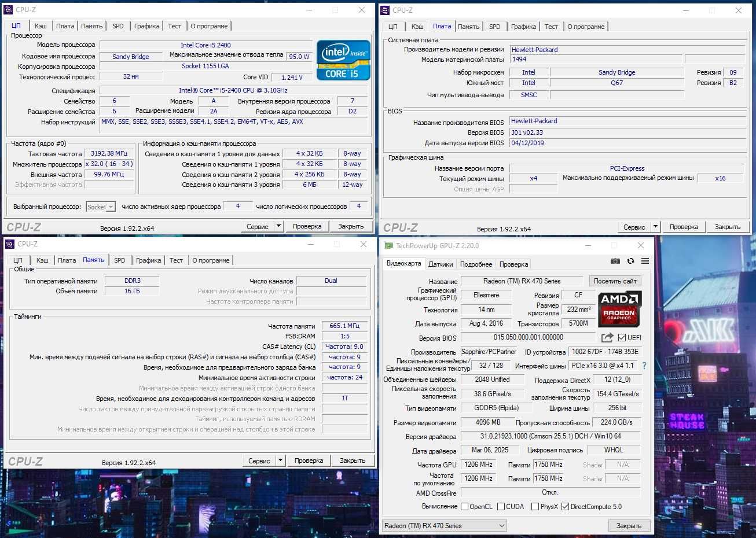Open Графика tab in the mainboard window
Screen dimensions: 756x538
coord(523,27)
